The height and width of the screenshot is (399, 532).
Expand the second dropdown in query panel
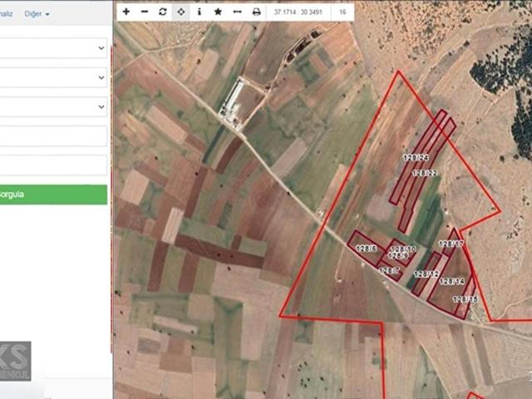click(53, 77)
